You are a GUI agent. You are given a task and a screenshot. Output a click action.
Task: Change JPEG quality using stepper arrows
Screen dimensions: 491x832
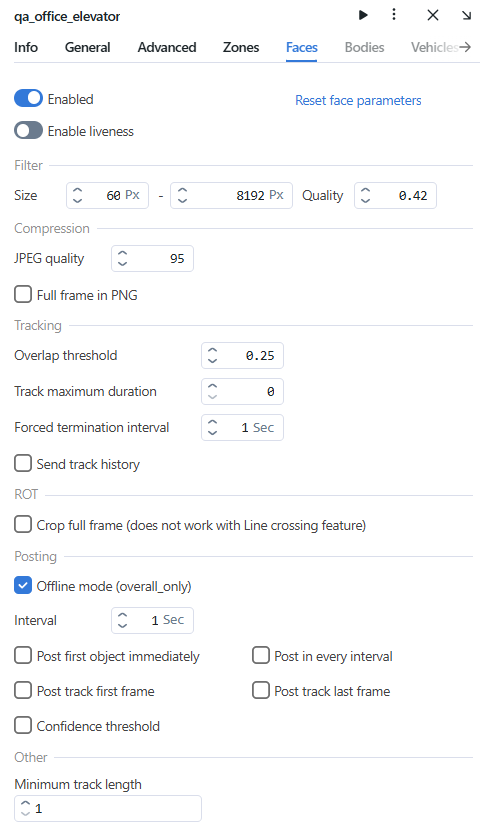click(x=123, y=258)
